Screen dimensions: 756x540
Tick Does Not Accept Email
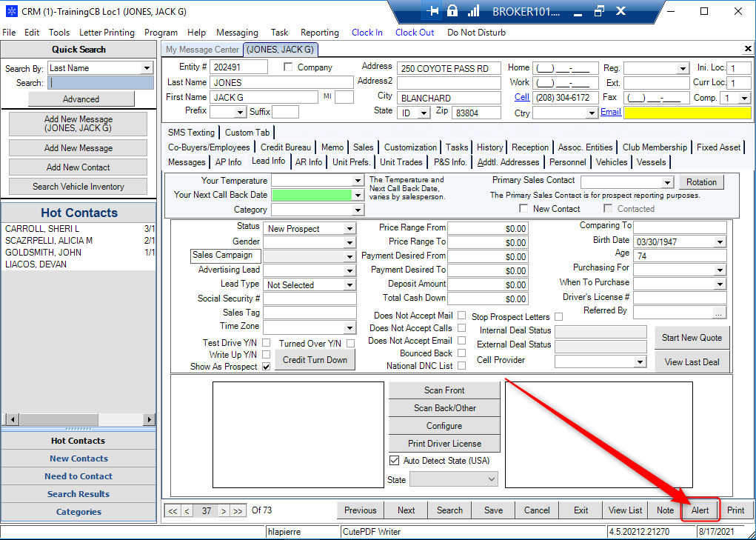click(461, 341)
